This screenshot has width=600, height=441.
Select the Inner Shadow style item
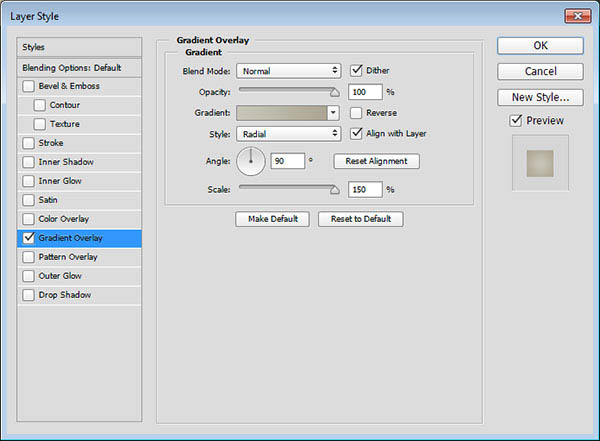[79, 162]
